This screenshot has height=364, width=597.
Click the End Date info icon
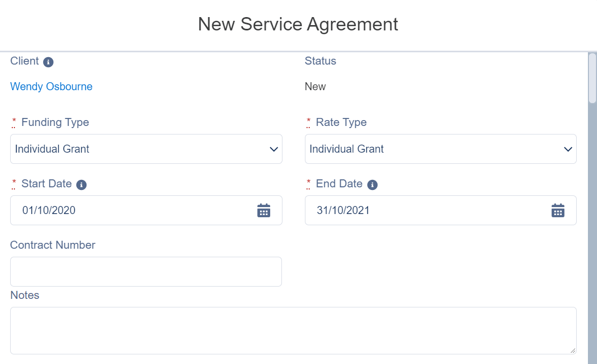(x=372, y=185)
